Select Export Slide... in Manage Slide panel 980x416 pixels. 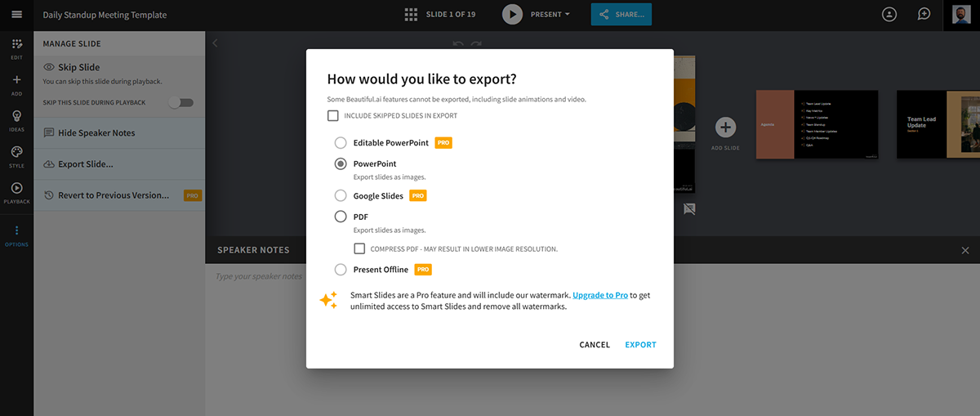pyautogui.click(x=85, y=164)
